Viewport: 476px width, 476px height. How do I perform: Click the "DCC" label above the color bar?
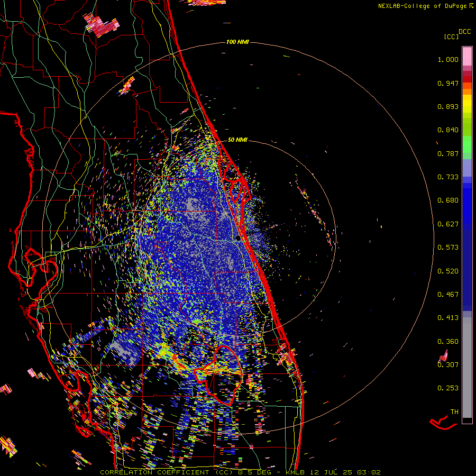tap(464, 32)
